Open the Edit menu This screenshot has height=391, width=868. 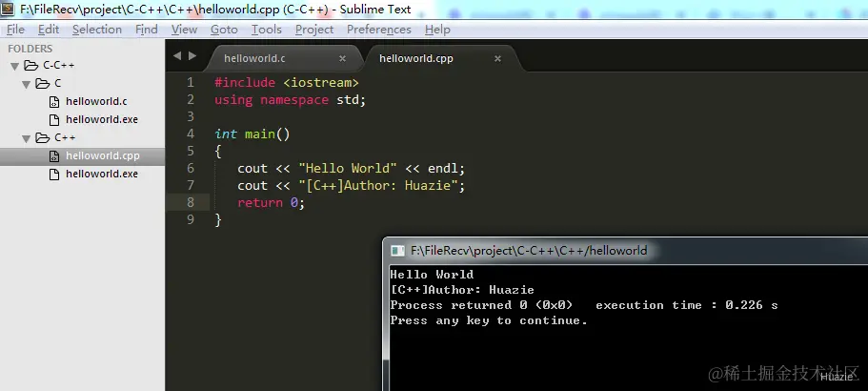coord(49,30)
